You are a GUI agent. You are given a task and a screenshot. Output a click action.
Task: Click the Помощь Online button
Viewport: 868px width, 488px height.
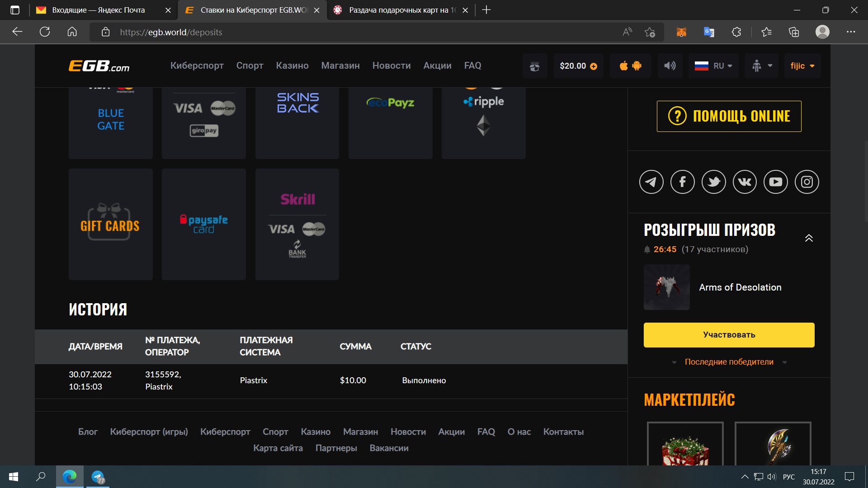point(729,116)
